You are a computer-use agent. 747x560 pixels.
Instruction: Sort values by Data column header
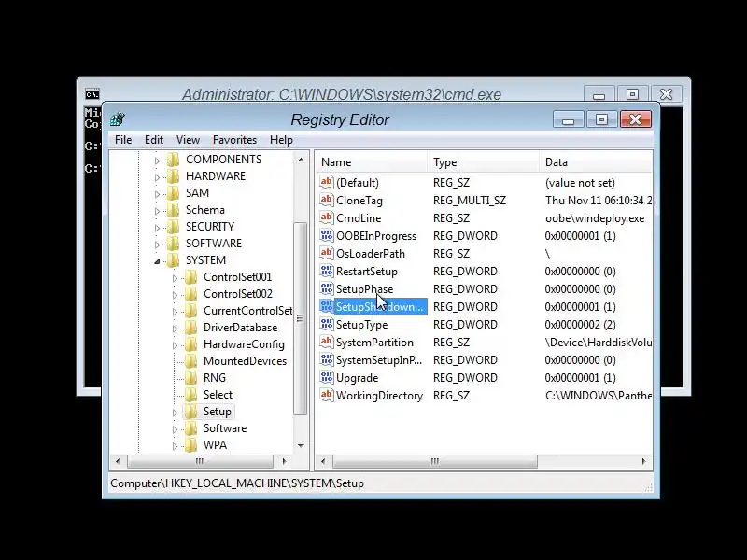pos(596,162)
